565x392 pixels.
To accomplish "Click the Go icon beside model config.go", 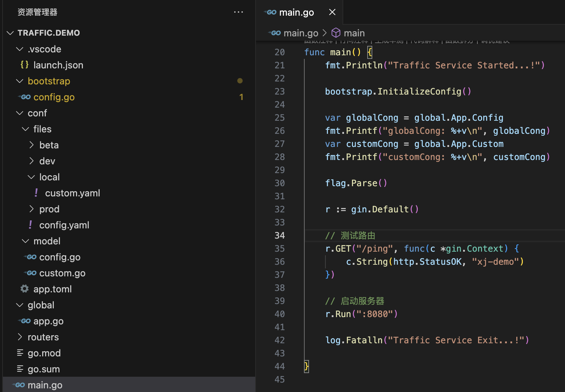I will pos(31,257).
